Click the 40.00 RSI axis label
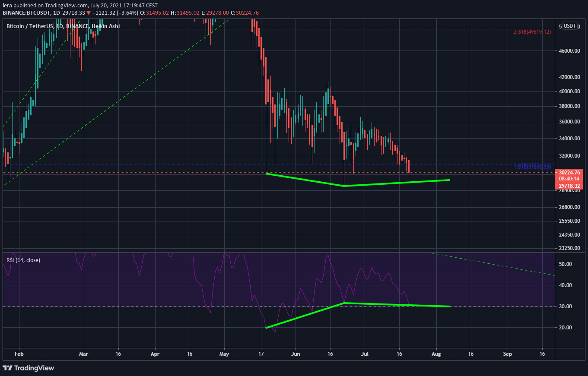 click(x=566, y=285)
